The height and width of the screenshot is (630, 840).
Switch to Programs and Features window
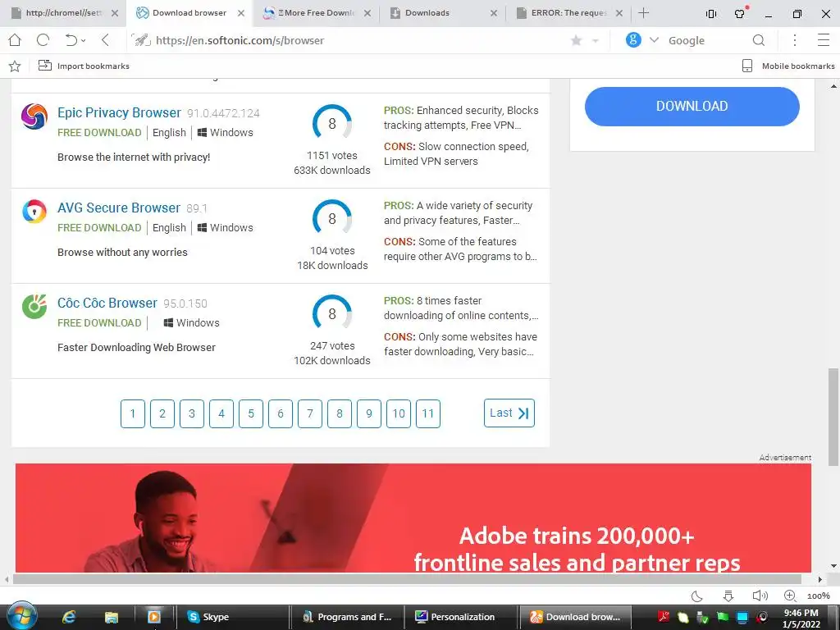pos(347,617)
